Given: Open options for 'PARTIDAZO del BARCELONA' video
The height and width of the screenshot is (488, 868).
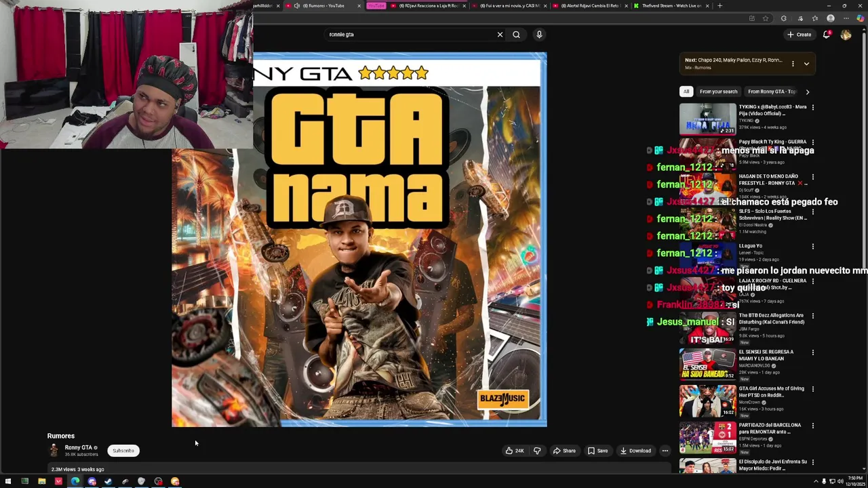Looking at the screenshot, I should 812,426.
